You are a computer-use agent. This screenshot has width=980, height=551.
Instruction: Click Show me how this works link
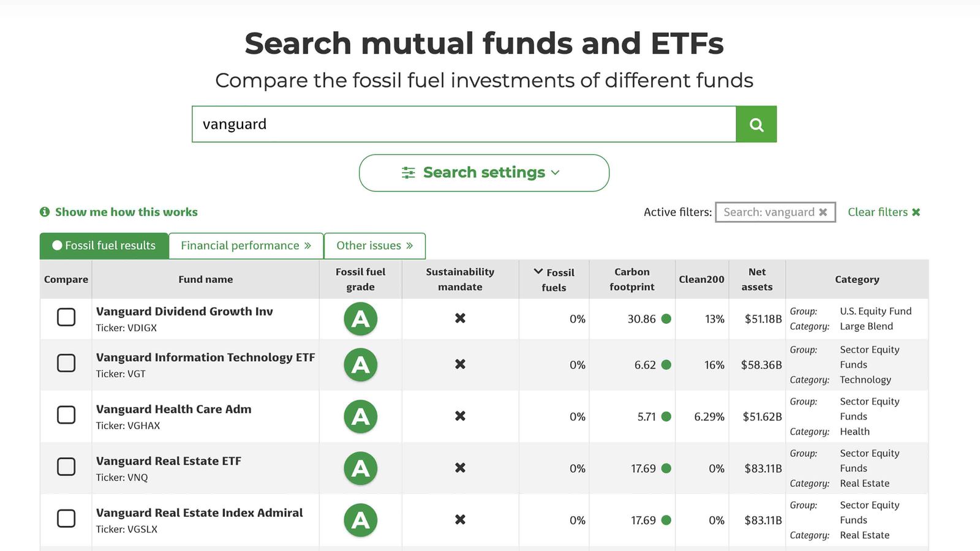[x=126, y=212]
